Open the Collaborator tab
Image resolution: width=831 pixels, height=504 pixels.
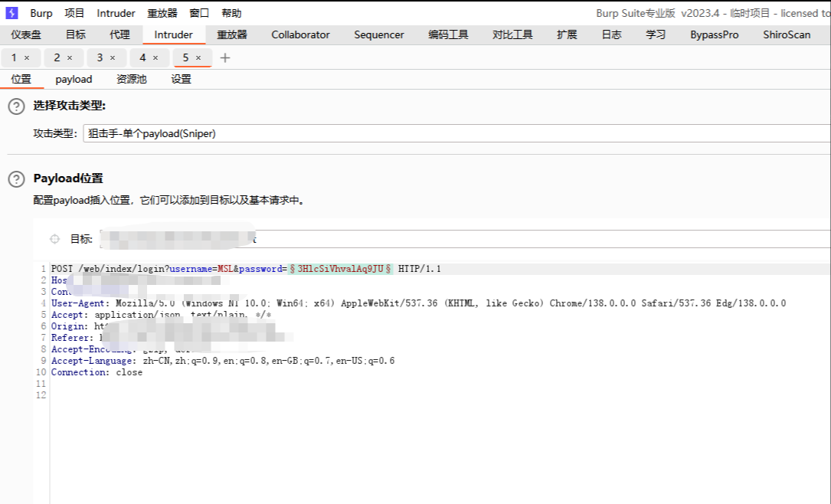[x=300, y=34]
